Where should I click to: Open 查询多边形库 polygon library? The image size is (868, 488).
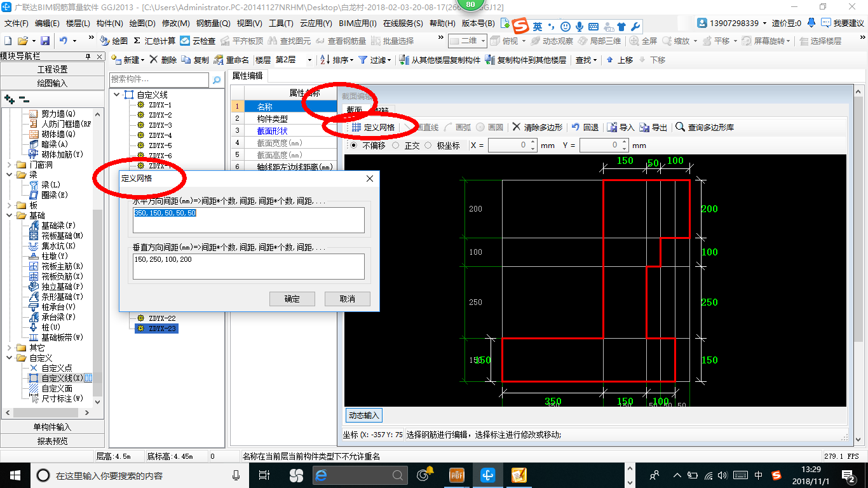pos(705,127)
